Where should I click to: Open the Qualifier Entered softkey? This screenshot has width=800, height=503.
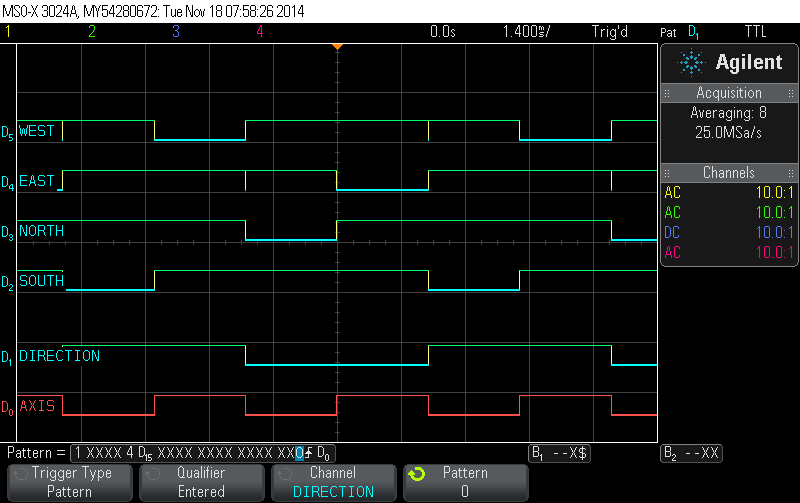pos(201,482)
